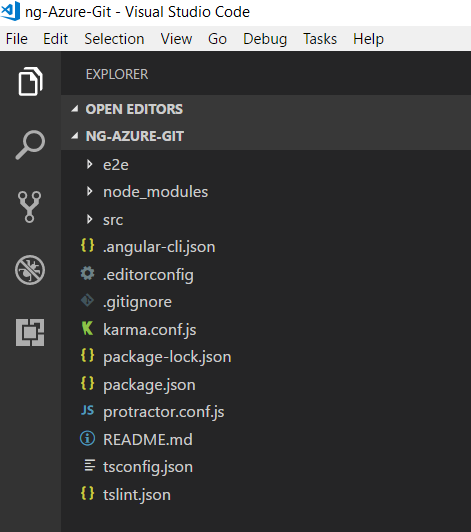Click the NG-AZURE-GIT section header text

pyautogui.click(x=135, y=136)
